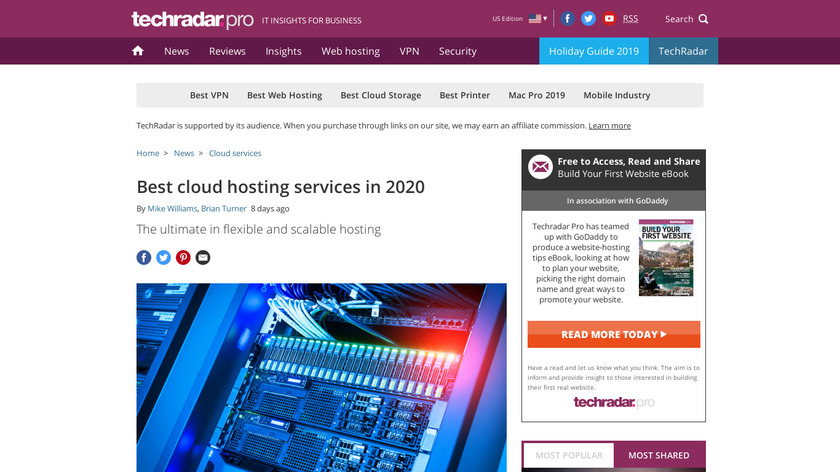This screenshot has width=840, height=472.
Task: Click Cloud services breadcrumb link
Action: click(235, 153)
